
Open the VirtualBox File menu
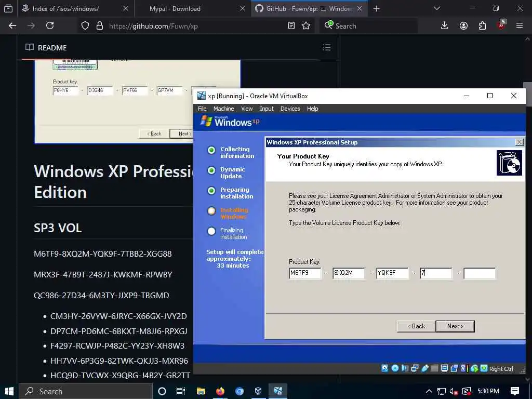click(x=202, y=109)
